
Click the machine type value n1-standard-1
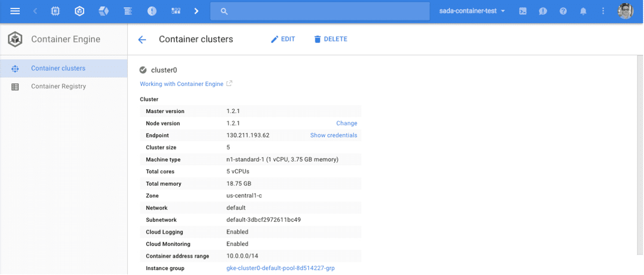(282, 160)
